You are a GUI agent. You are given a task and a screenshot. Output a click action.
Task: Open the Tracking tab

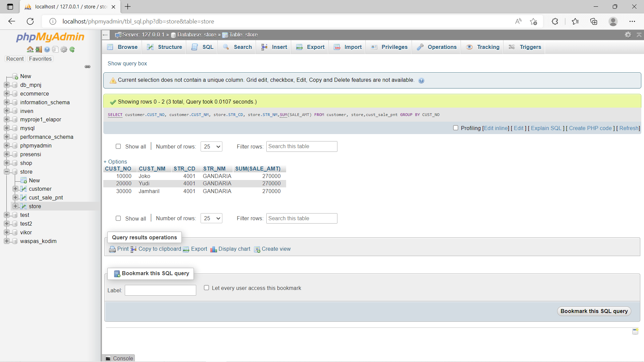coord(482,47)
